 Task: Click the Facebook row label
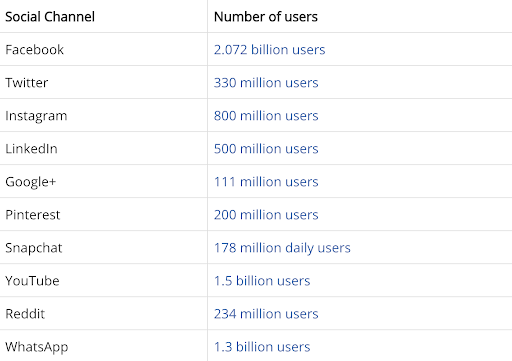point(34,50)
